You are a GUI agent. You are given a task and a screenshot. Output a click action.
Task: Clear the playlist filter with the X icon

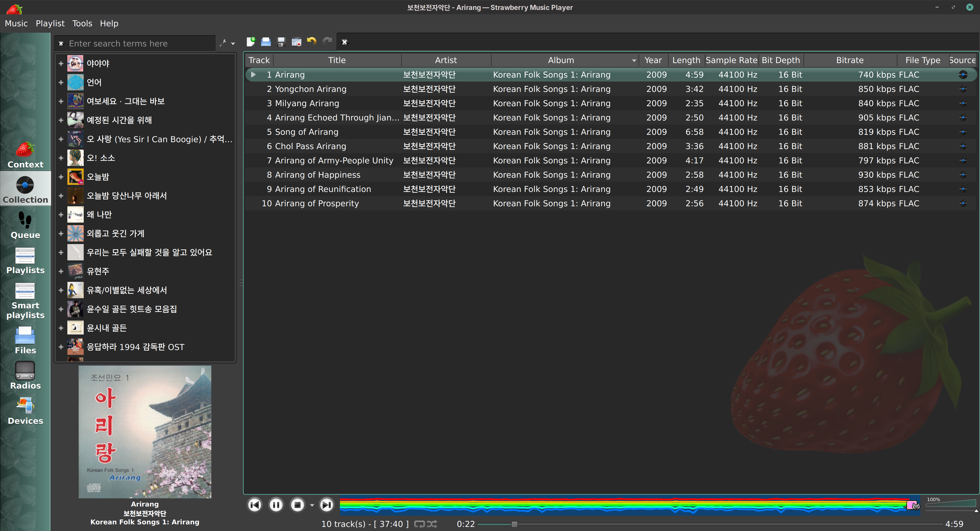click(345, 42)
